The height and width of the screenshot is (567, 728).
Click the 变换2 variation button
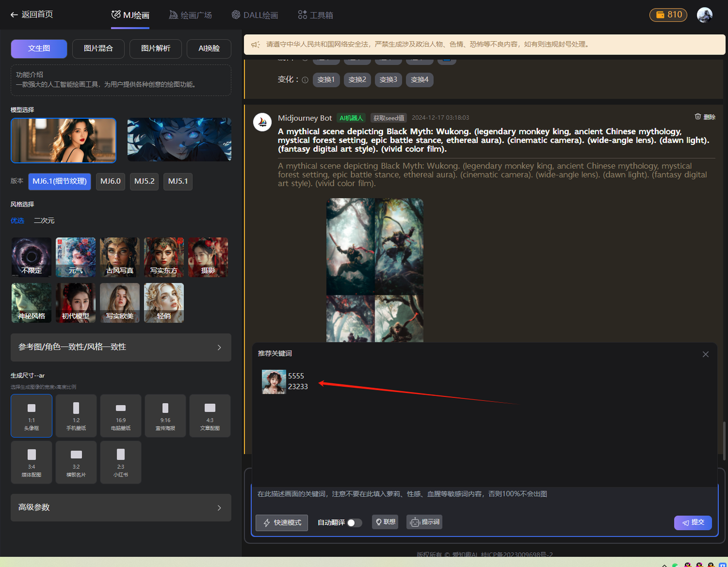[x=357, y=80]
